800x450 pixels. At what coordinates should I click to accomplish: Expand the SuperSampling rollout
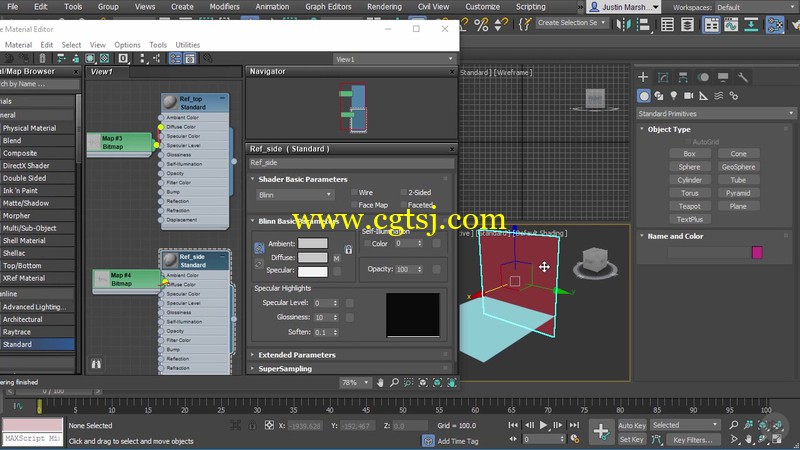(285, 368)
